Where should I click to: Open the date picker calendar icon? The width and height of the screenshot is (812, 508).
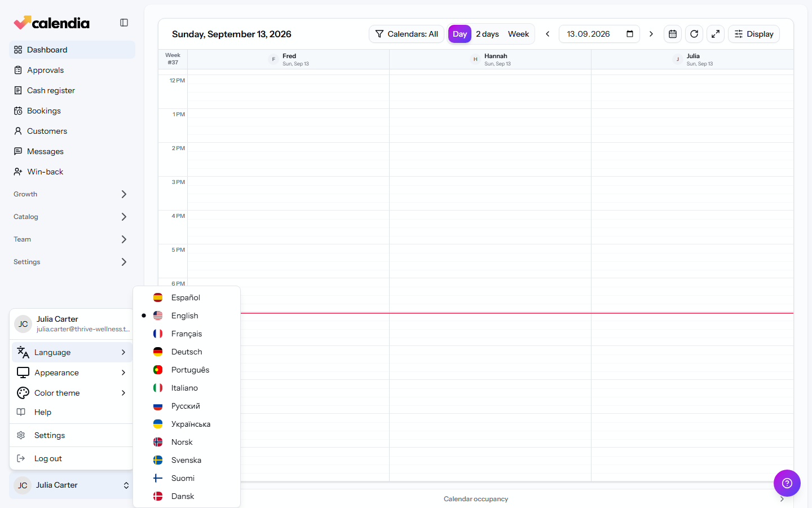pos(630,34)
